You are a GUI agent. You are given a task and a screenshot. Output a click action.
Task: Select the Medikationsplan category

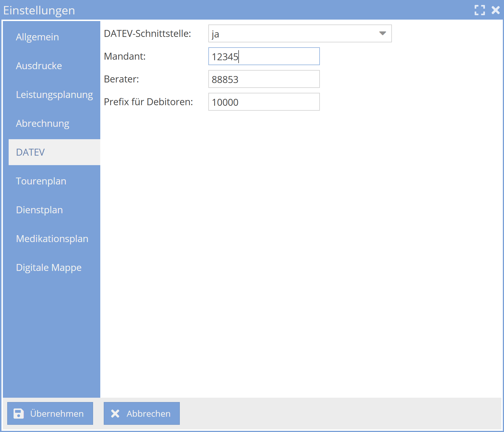pos(52,239)
